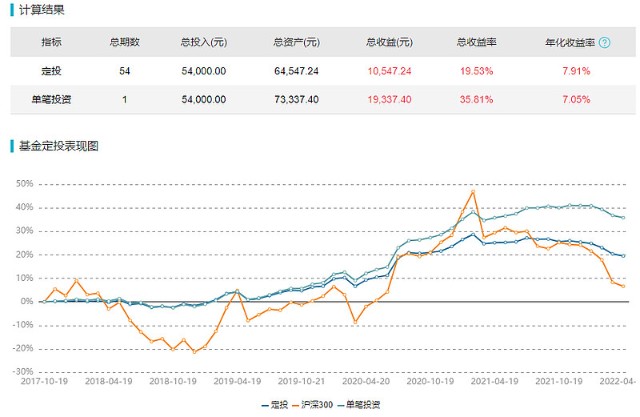Select the 单笔投资 row label
This screenshot has width=640, height=417.
51,100
